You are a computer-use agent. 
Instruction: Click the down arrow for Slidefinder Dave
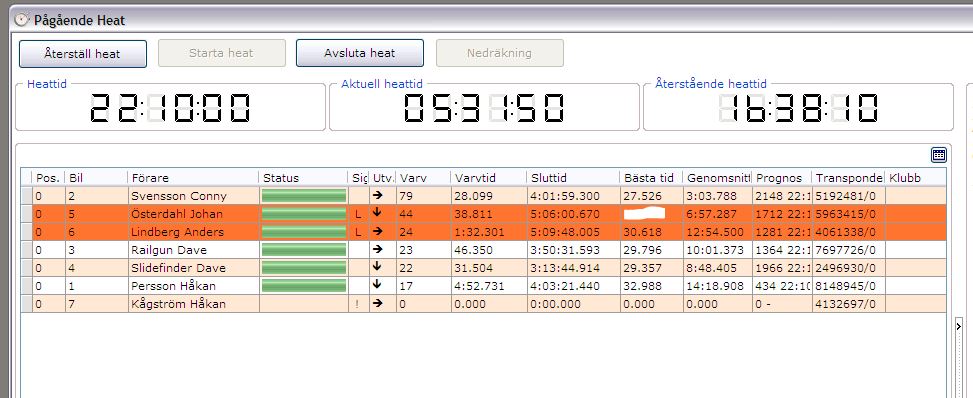pyautogui.click(x=377, y=266)
